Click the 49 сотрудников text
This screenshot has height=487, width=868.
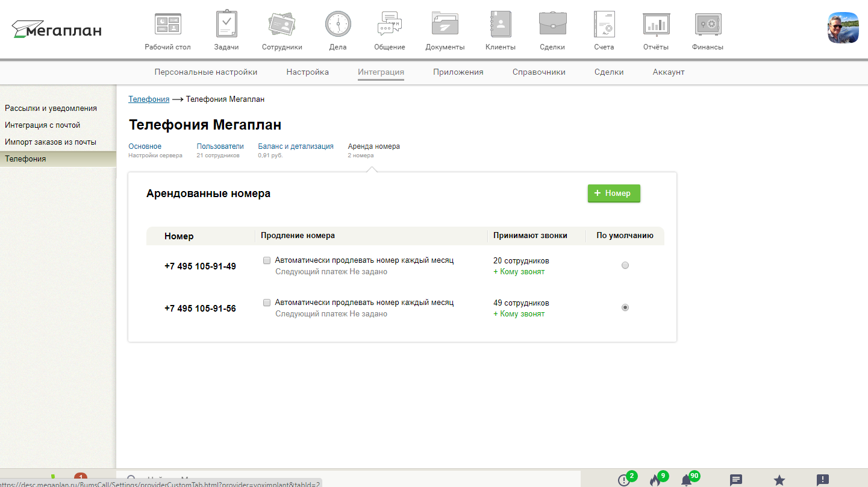tap(521, 303)
